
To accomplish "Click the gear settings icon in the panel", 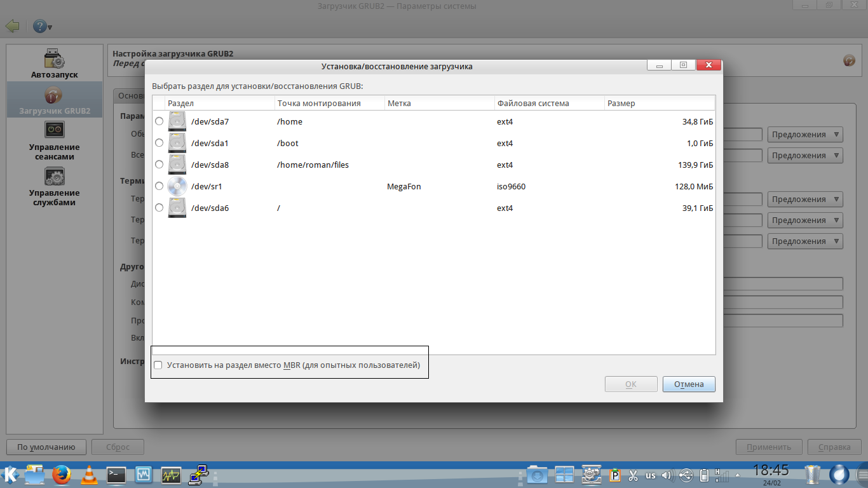I will [592, 474].
